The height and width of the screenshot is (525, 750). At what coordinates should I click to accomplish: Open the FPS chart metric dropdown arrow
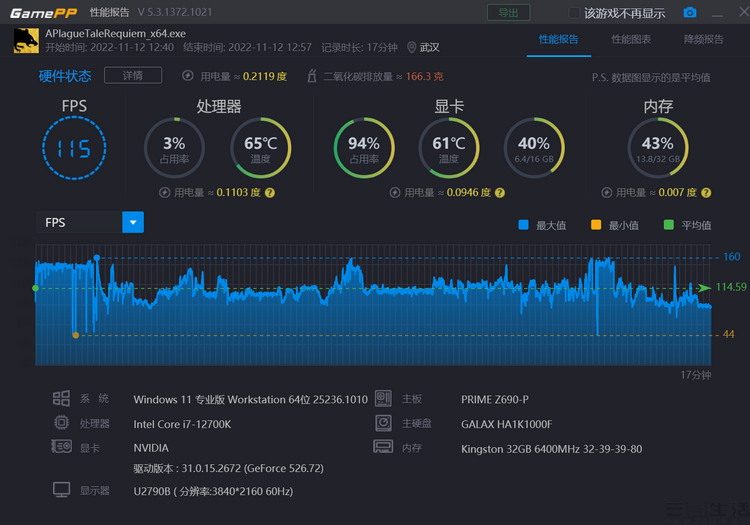pos(133,222)
